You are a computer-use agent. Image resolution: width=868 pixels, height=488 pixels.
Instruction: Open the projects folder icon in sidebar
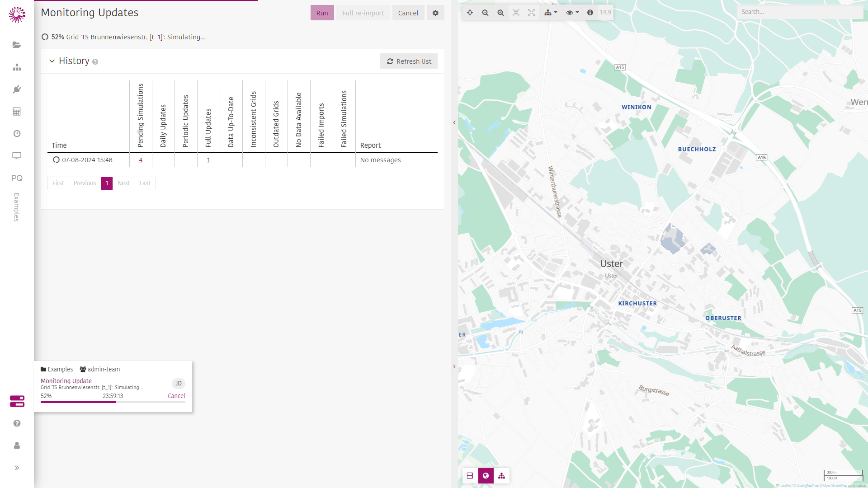17,45
